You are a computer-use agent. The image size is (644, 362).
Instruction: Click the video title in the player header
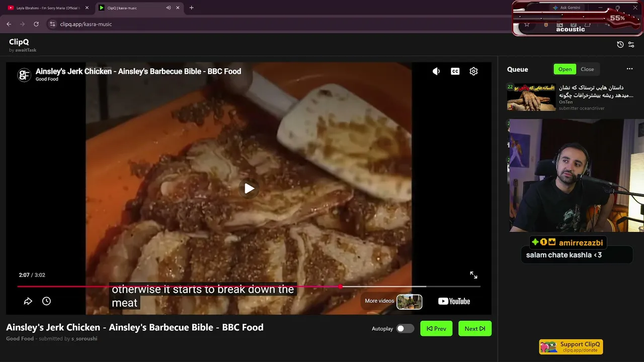click(x=138, y=71)
